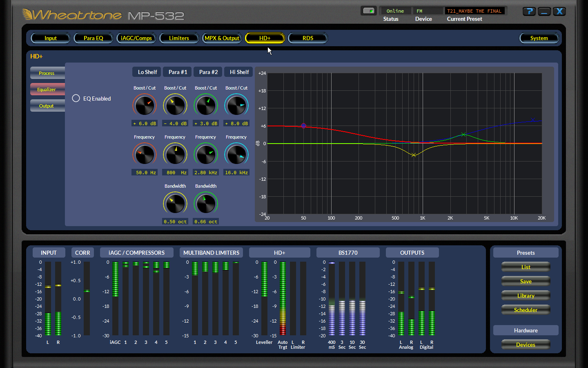This screenshot has height=368, width=588.
Task: Click the Save preset button
Action: point(526,281)
